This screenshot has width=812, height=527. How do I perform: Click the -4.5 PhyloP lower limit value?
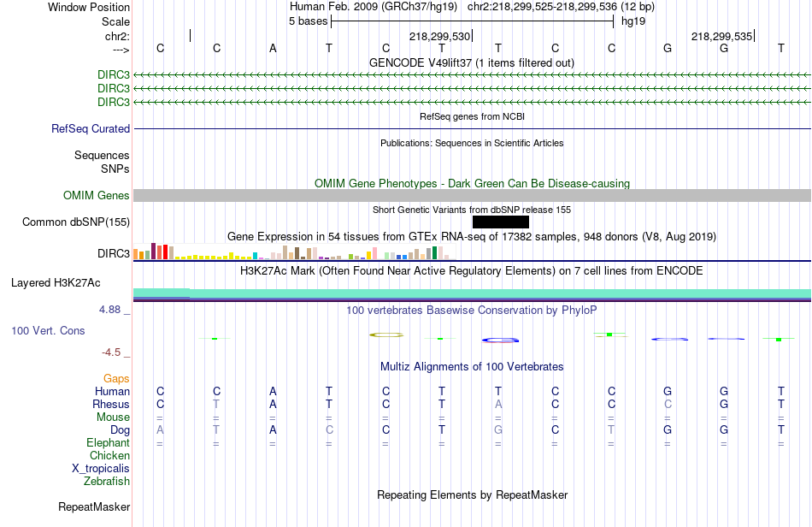(x=111, y=352)
